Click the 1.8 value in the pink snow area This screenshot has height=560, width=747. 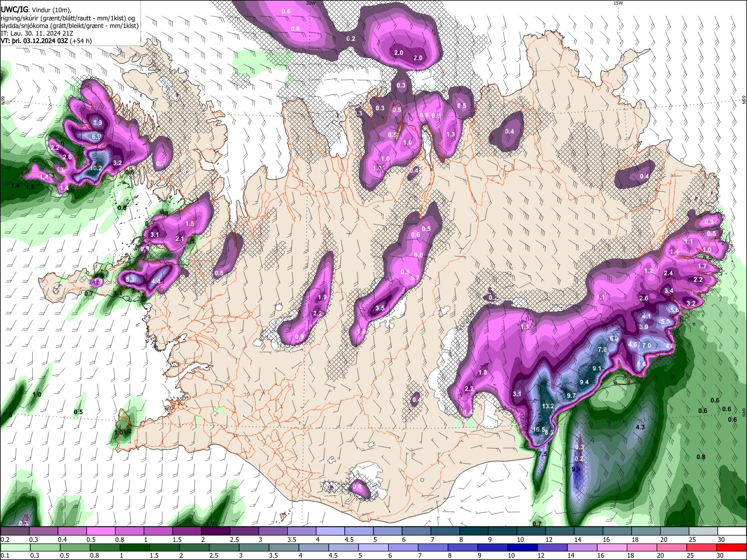pos(483,373)
